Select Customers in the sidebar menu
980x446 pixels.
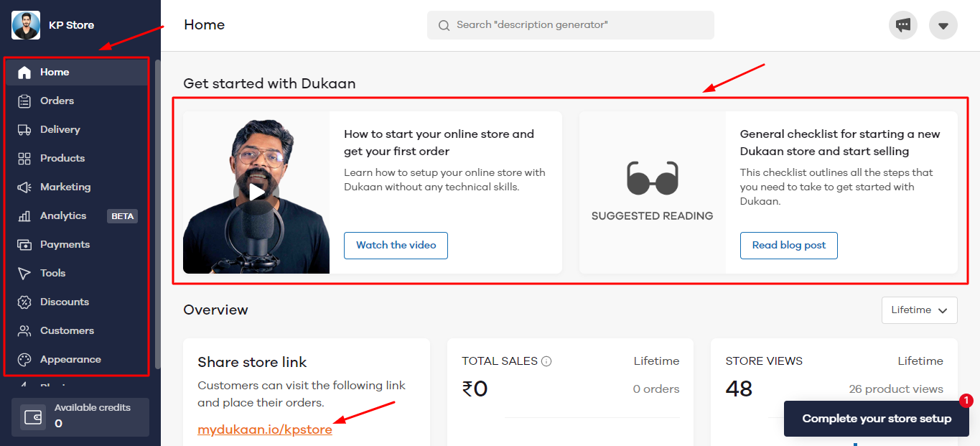[x=67, y=331]
